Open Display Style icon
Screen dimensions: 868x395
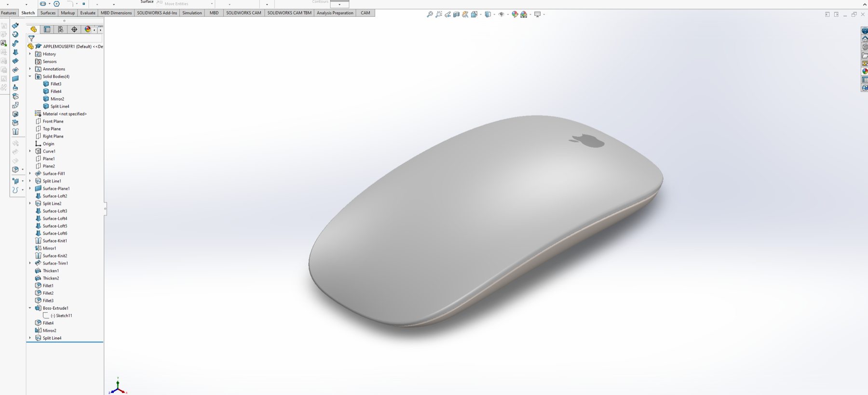(x=488, y=14)
